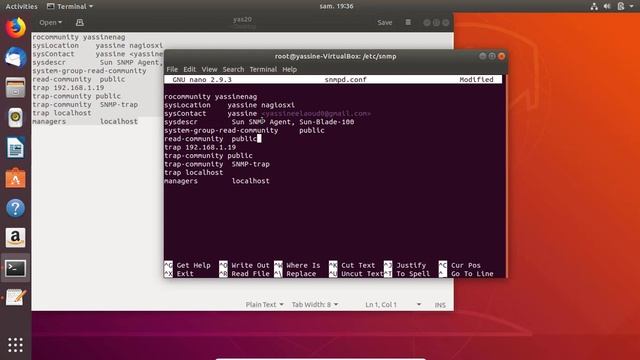Maximize the terminal window
Image resolution: width=640 pixels, height=360 pixels.
pyautogui.click(x=492, y=56)
